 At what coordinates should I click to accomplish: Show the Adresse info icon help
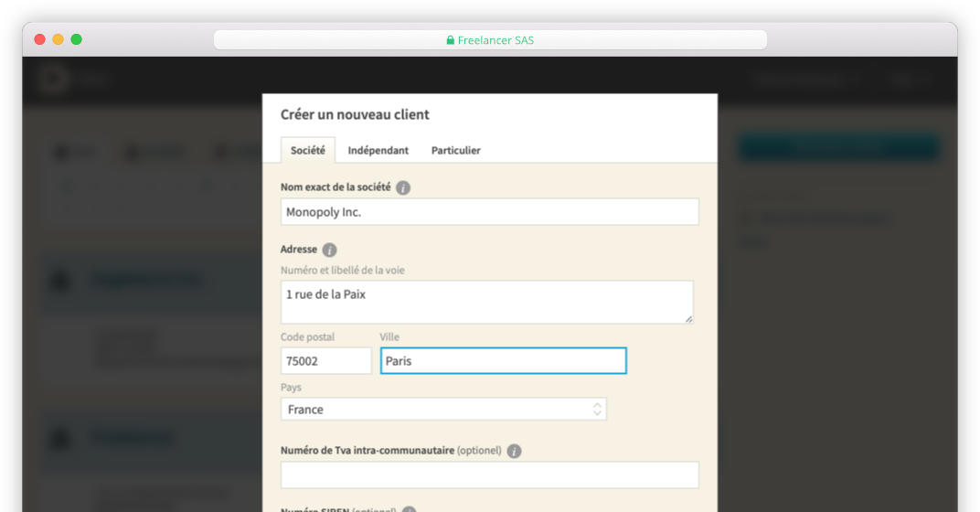(x=329, y=251)
